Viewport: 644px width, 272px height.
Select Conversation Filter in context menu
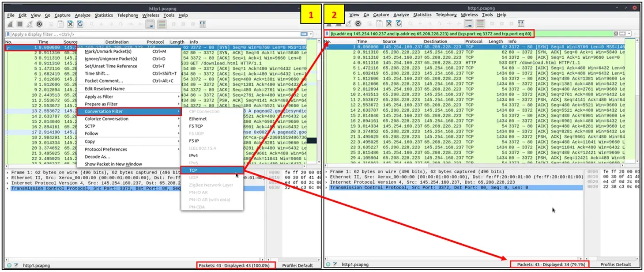[129, 111]
